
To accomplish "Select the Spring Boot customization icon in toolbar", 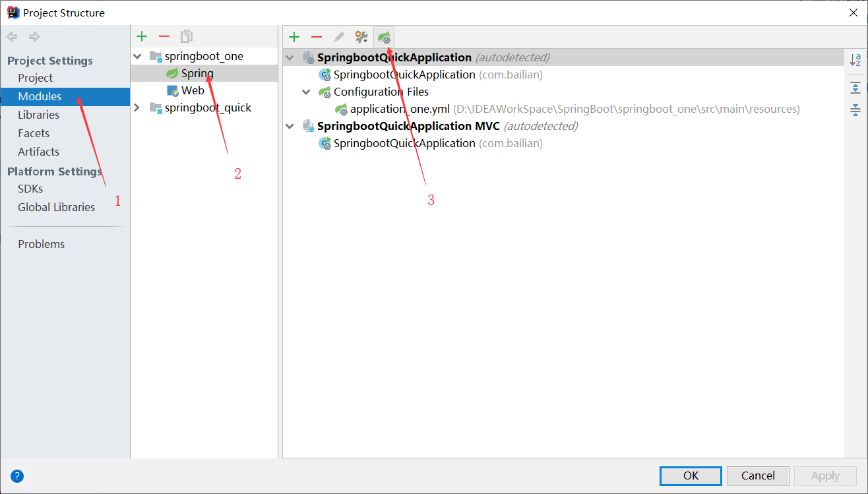I will click(x=383, y=36).
